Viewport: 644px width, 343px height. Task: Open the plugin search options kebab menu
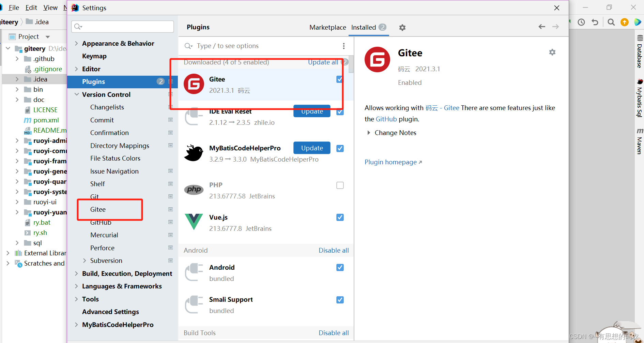344,46
